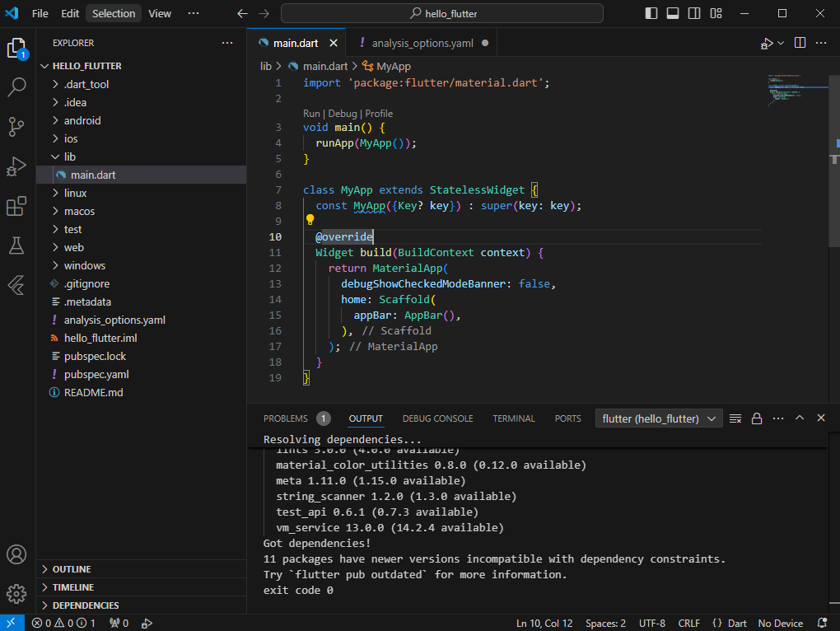The image size is (840, 631).
Task: Switch to the PORTS tab
Action: 568,418
